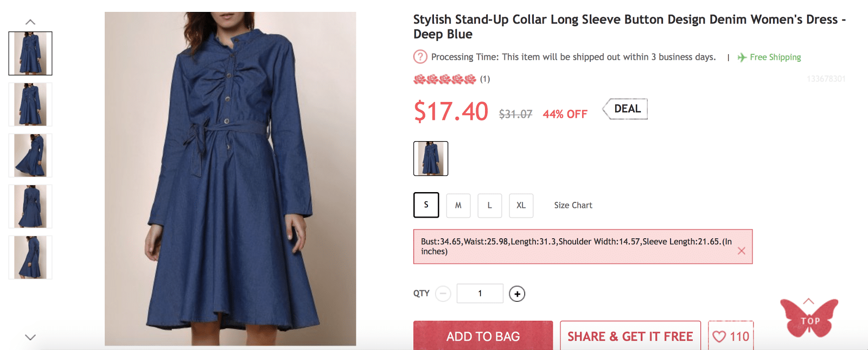Click the quantity input field
868x350 pixels.
[x=480, y=294]
